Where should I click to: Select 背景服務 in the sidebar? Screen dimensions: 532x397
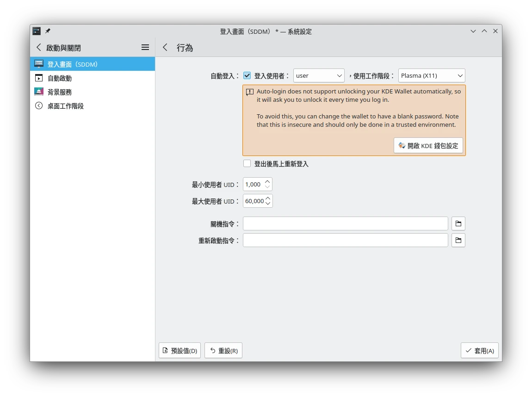pos(59,92)
